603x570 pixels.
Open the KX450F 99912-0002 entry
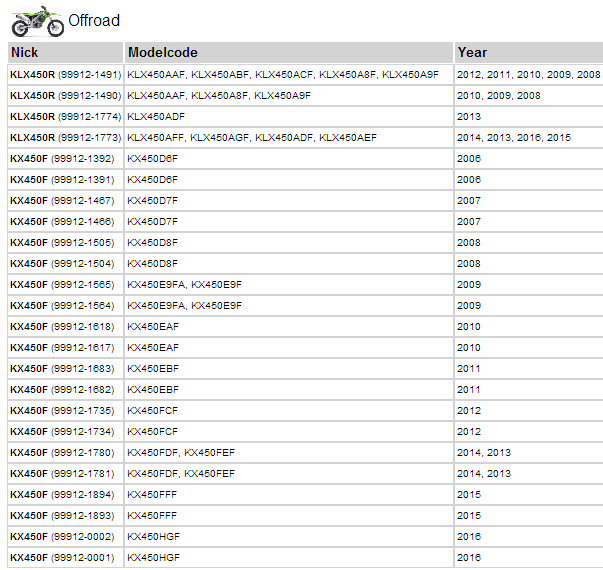61,537
